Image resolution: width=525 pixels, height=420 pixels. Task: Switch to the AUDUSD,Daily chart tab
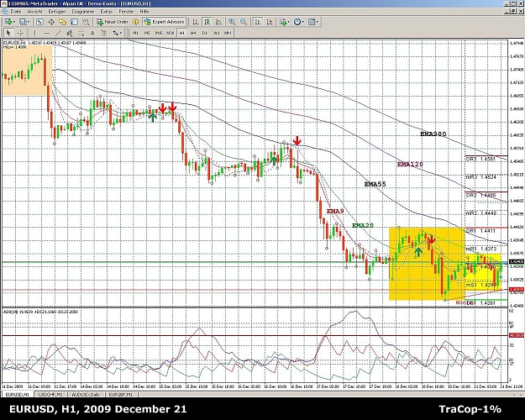86,395
